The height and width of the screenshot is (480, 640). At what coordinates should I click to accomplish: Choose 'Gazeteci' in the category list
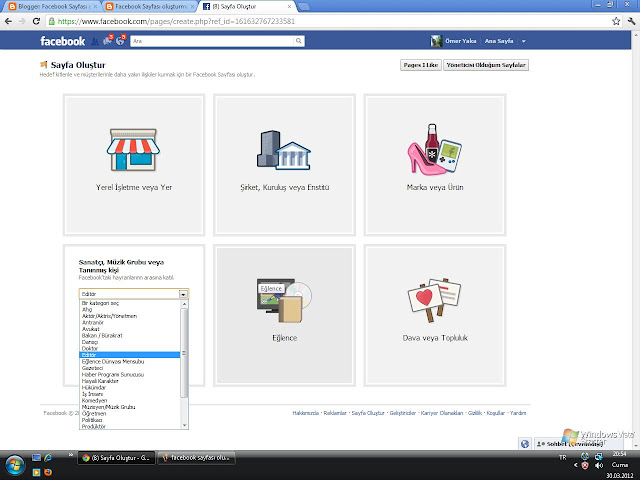click(129, 368)
